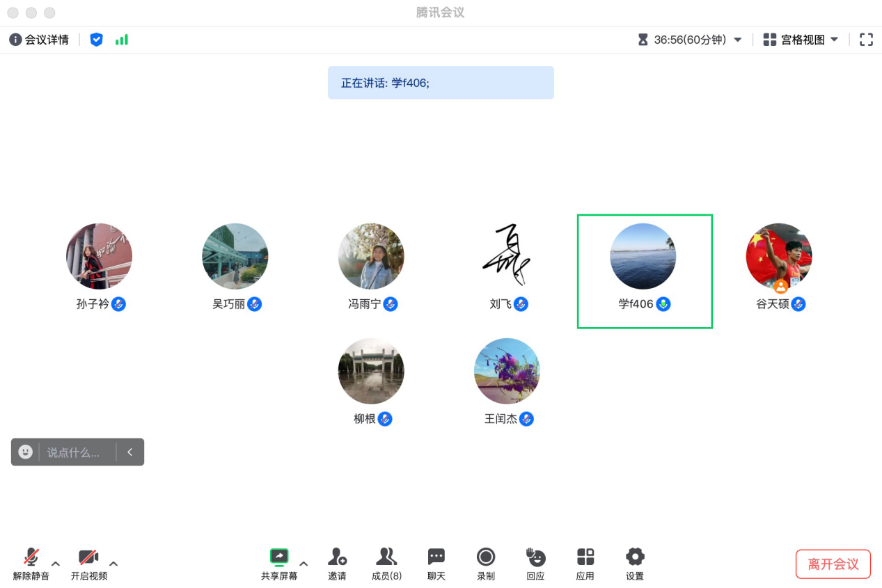The image size is (882, 588).
Task: Expand audio options arrow beside 解除静音
Action: point(56,564)
